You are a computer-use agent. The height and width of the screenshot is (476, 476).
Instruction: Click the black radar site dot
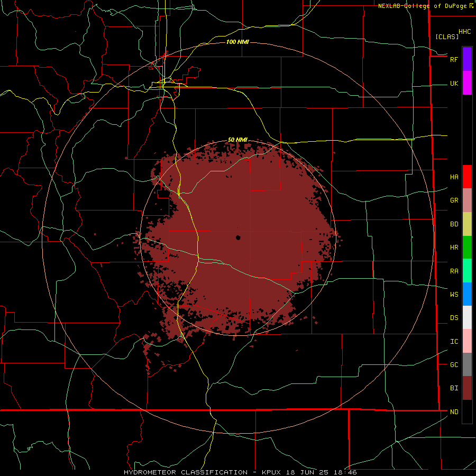pos(238,237)
